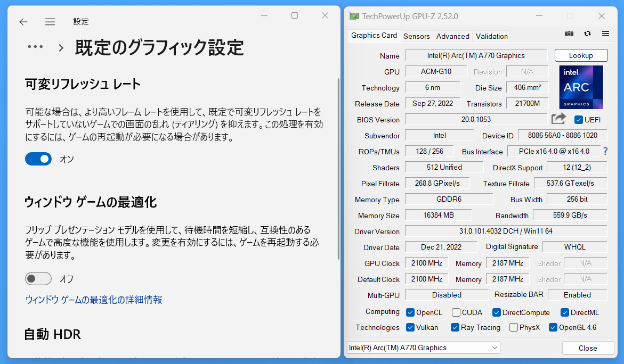Click the Multi-GPU Disabled value

[x=447, y=295]
